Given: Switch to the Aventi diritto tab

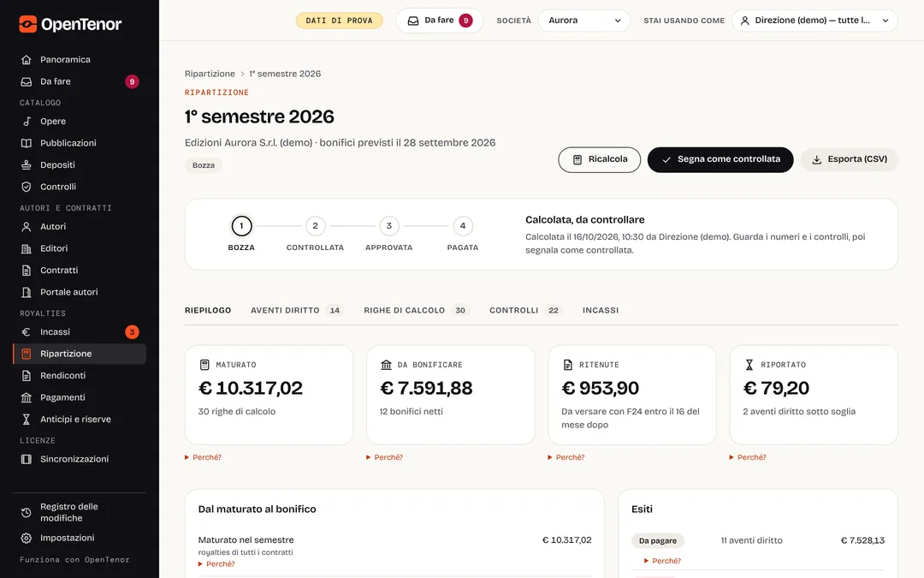Looking at the screenshot, I should [x=296, y=310].
